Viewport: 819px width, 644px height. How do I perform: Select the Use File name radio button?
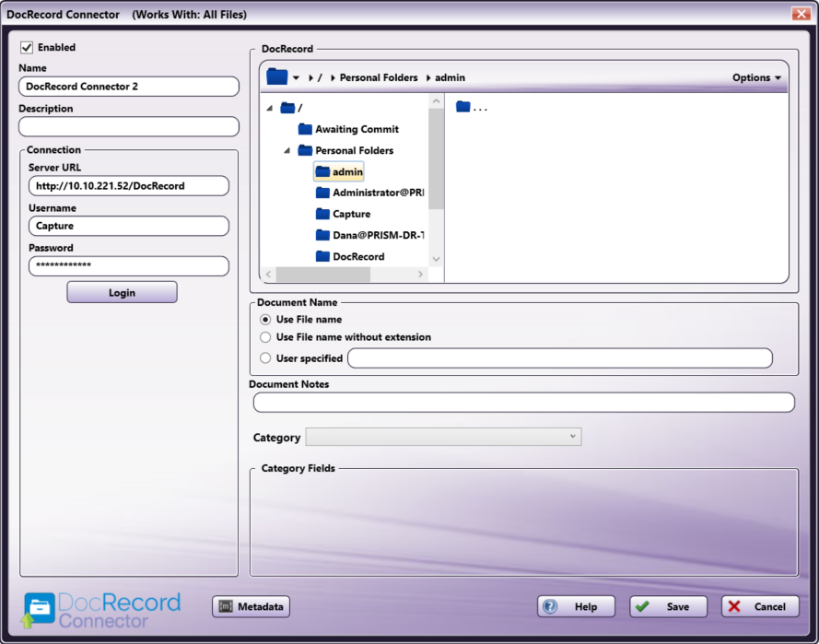[265, 319]
